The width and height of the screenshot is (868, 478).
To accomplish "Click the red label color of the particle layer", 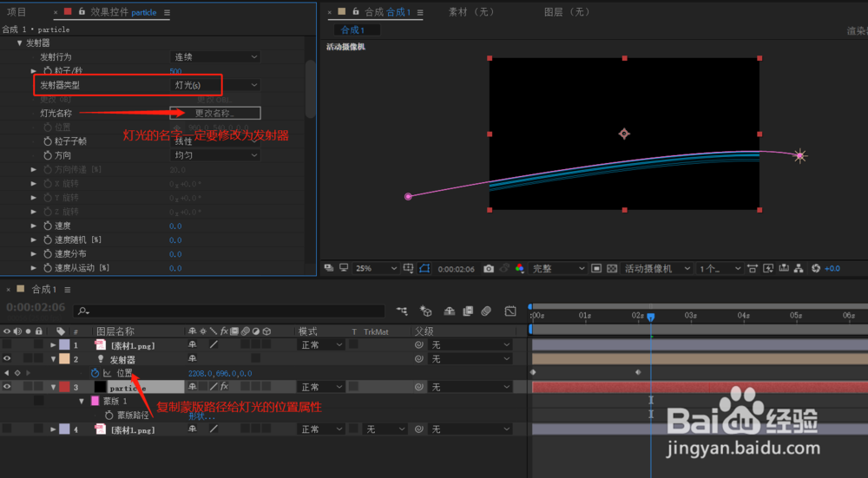I will (x=64, y=387).
